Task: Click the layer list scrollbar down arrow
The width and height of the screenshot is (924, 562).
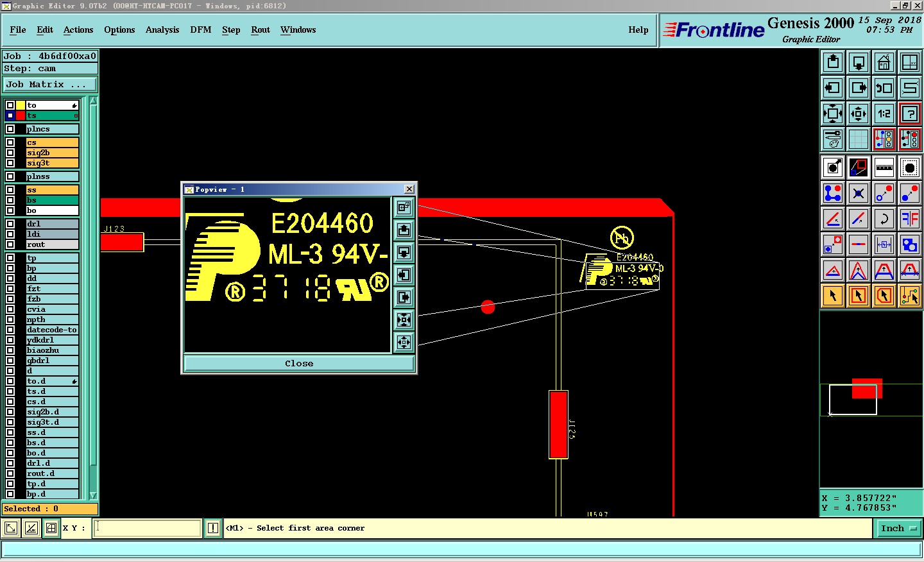Action: [x=93, y=495]
